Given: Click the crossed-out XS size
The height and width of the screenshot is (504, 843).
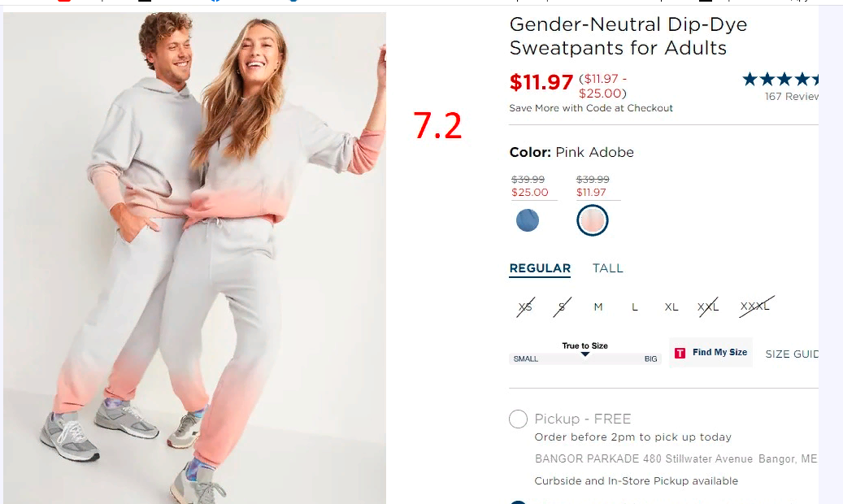Looking at the screenshot, I should [x=525, y=307].
